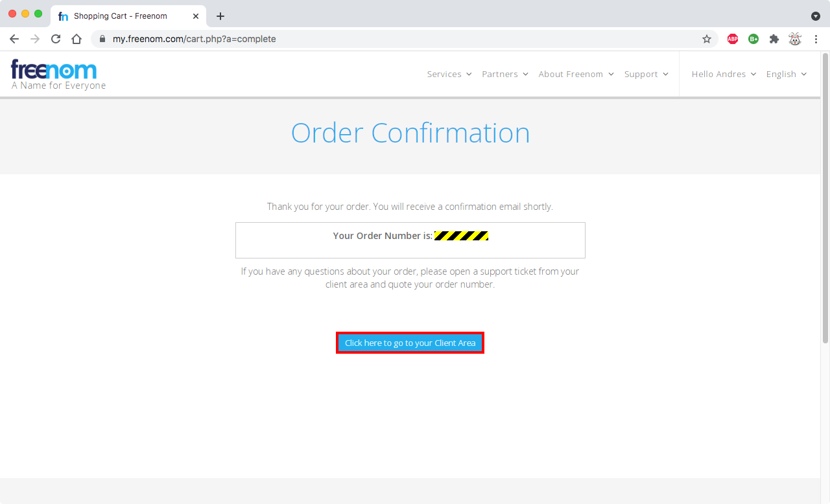Go to the browser home page
The height and width of the screenshot is (504, 830).
click(x=77, y=39)
